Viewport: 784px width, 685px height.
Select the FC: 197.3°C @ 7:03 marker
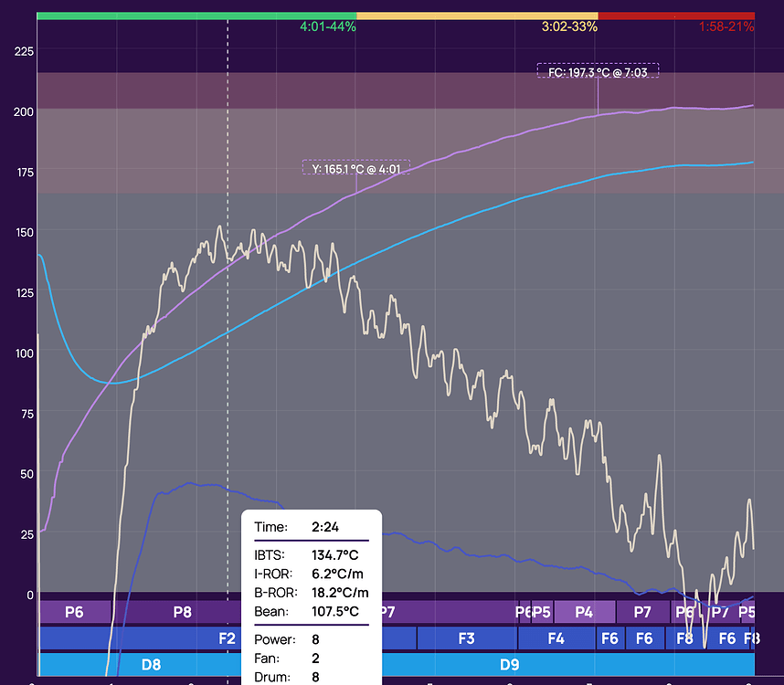pyautogui.click(x=598, y=70)
